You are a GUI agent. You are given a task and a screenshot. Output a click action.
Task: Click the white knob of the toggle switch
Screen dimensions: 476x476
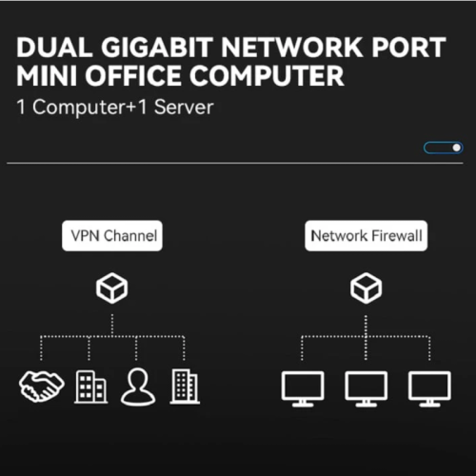tap(457, 148)
